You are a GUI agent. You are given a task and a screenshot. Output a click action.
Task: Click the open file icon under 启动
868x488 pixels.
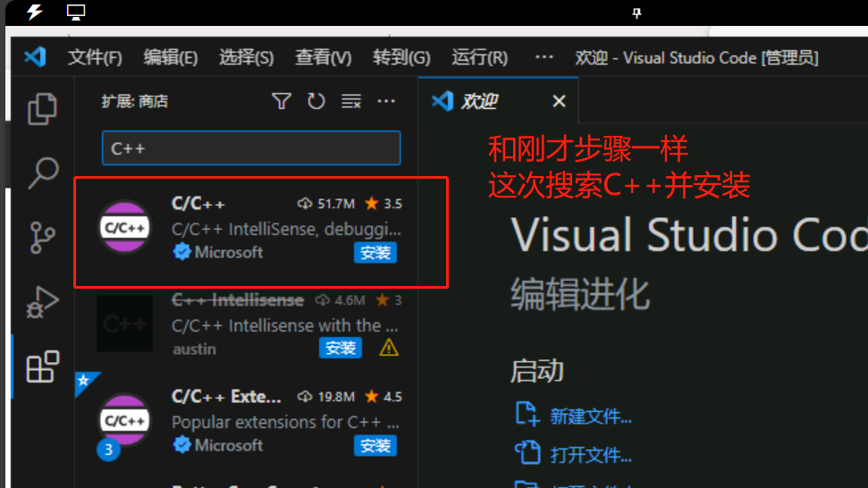pos(527,452)
